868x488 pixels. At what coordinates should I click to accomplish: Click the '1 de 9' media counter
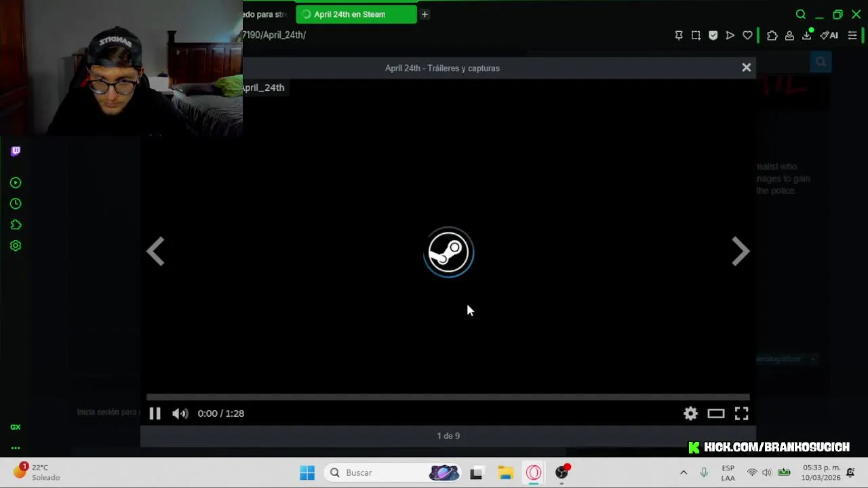[x=448, y=436]
